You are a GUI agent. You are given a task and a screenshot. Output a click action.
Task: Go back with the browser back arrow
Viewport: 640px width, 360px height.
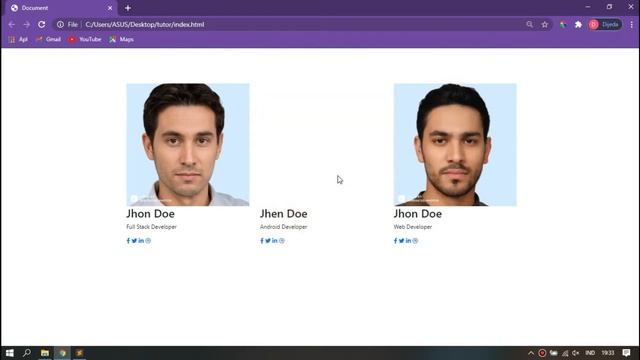tap(11, 24)
